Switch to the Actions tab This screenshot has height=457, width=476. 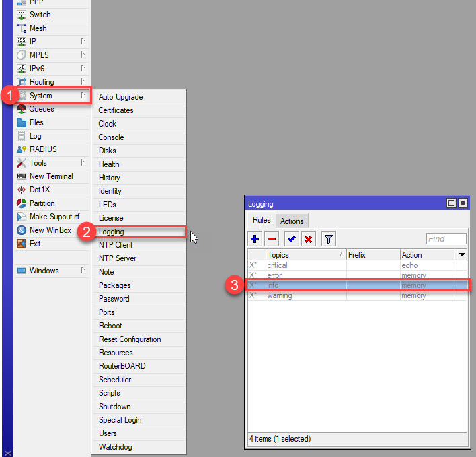292,221
